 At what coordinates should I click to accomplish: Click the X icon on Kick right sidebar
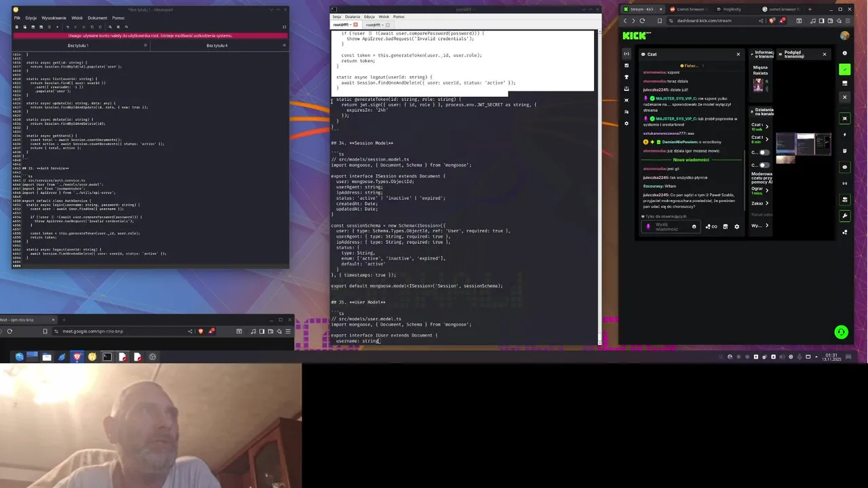click(x=844, y=97)
